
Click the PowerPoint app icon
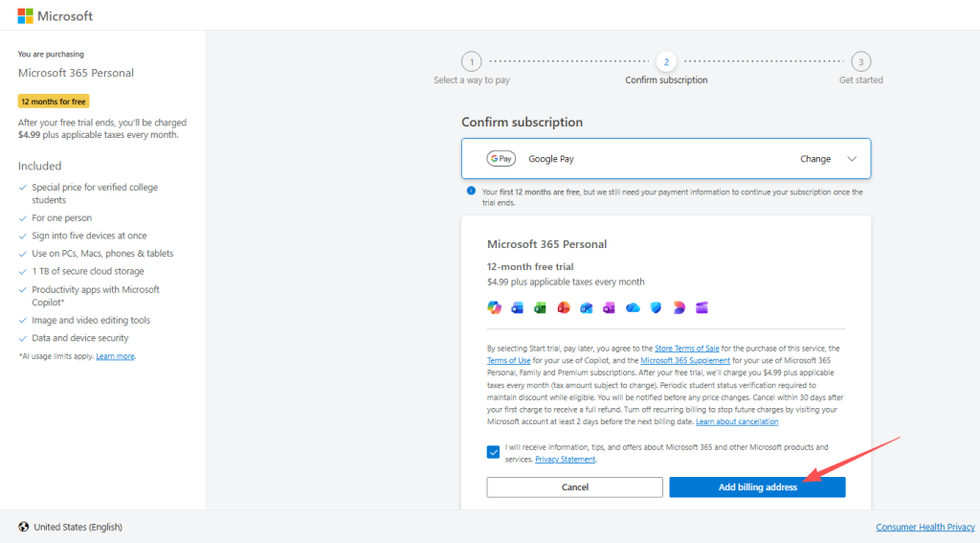(564, 306)
